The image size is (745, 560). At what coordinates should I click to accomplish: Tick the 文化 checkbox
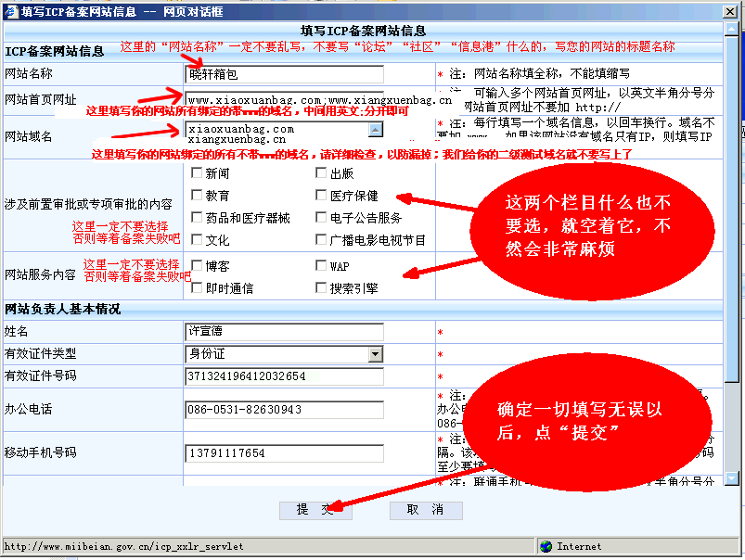tap(197, 239)
